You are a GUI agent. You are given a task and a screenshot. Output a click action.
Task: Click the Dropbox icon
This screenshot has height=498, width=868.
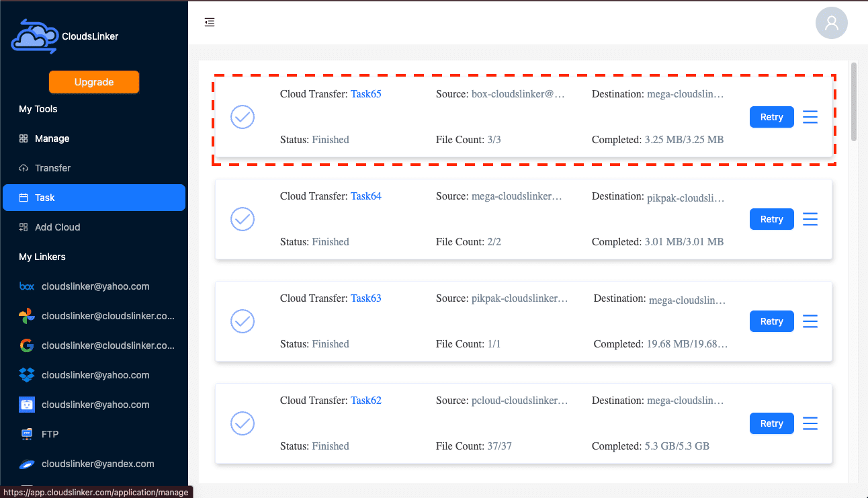[x=27, y=375]
